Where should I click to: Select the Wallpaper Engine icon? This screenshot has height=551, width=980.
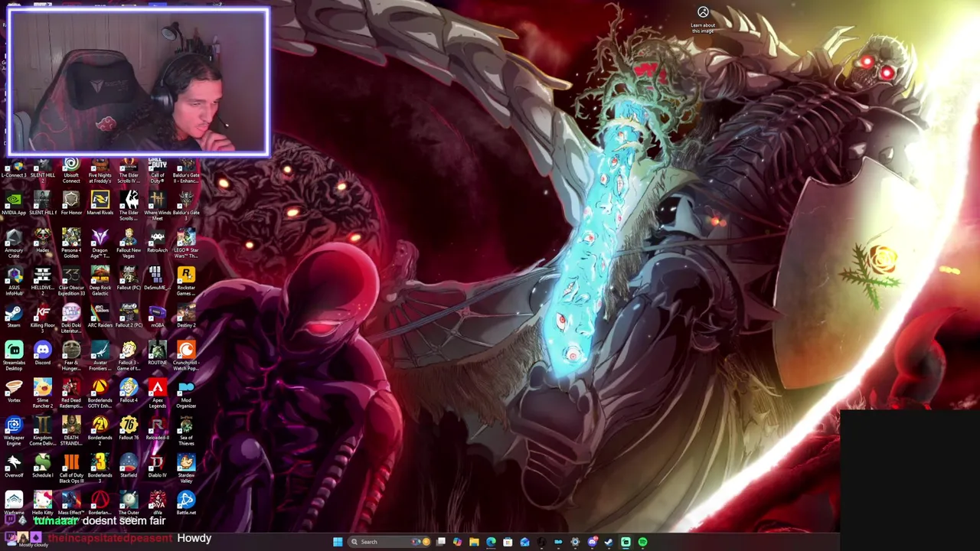point(14,432)
